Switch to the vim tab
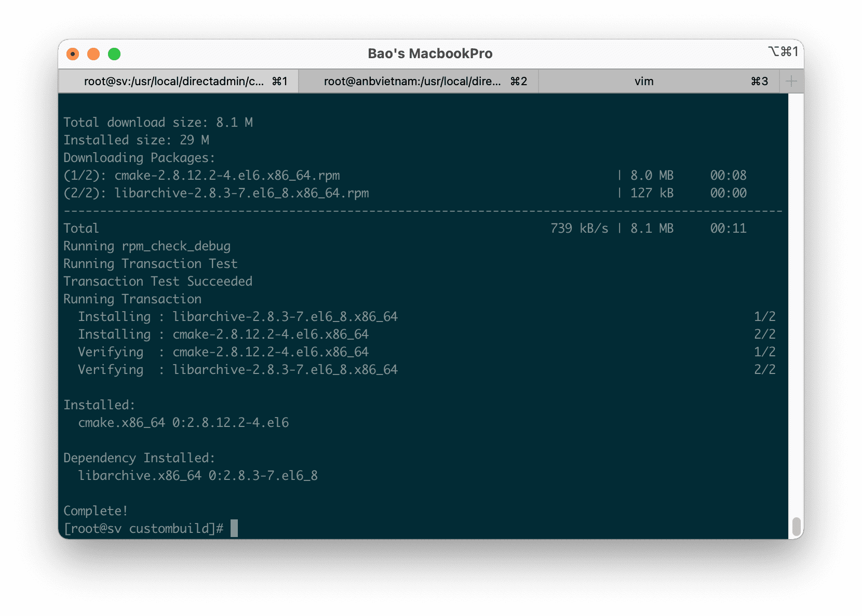862x616 pixels. pos(644,81)
